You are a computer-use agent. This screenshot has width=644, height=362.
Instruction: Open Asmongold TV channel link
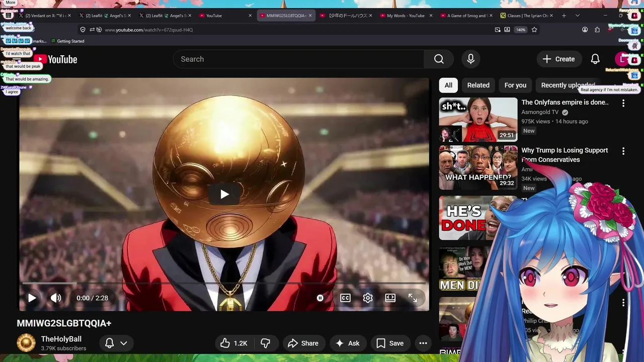point(540,112)
